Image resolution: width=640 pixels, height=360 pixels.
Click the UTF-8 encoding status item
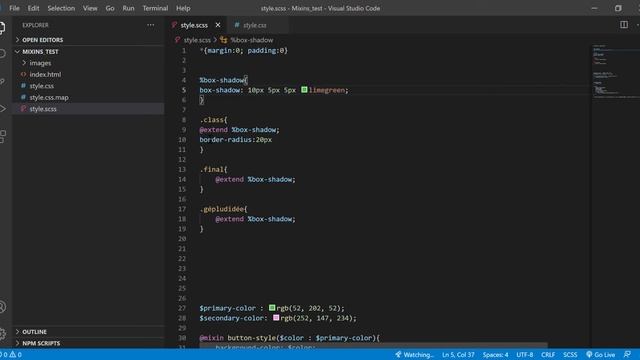tap(524, 355)
